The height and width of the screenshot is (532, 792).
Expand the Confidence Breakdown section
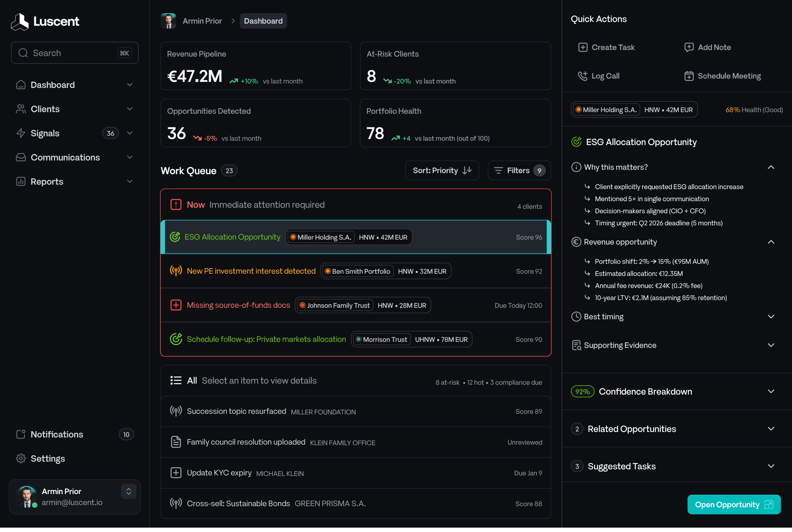pos(771,391)
